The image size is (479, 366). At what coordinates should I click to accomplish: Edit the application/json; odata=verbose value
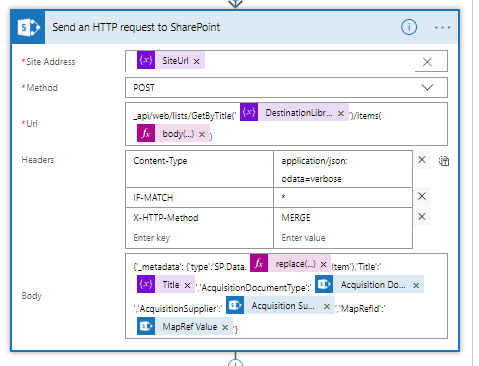(343, 169)
